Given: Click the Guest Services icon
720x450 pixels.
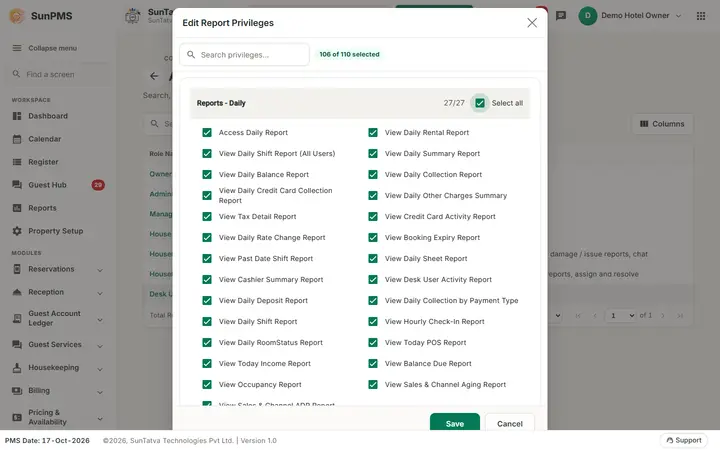Looking at the screenshot, I should pos(17,344).
